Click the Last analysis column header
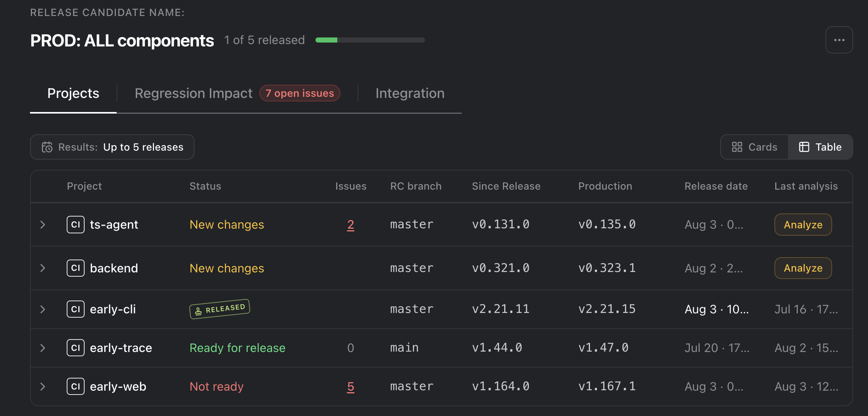This screenshot has width=868, height=416. [806, 186]
